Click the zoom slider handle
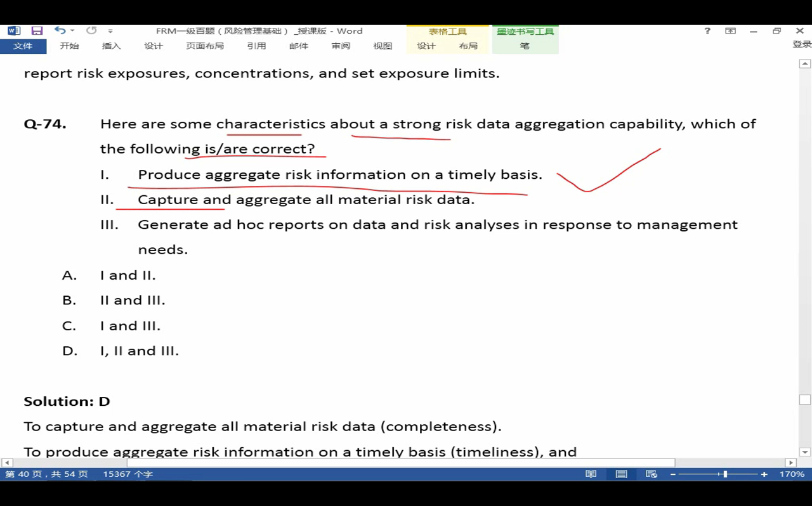The width and height of the screenshot is (812, 506). click(x=725, y=474)
